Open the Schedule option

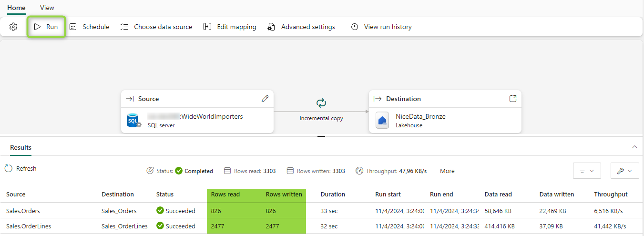click(89, 27)
